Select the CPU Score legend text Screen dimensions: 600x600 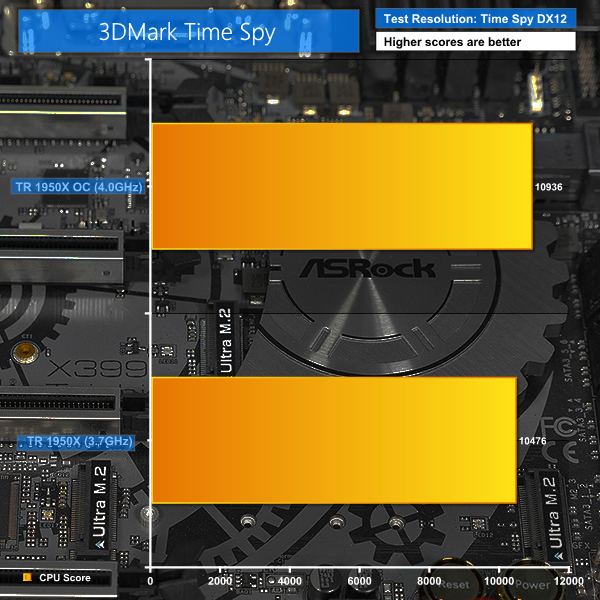[x=65, y=577]
